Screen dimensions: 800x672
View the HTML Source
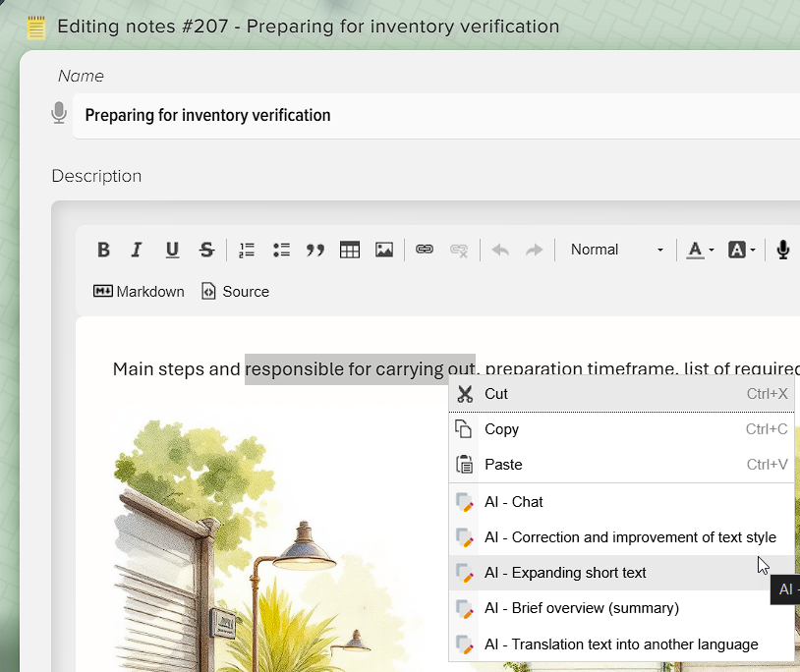point(235,292)
